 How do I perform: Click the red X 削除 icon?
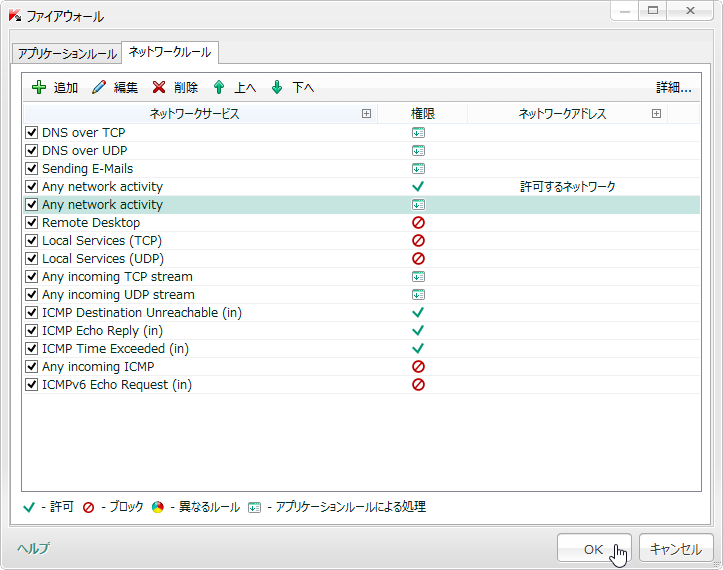point(159,87)
